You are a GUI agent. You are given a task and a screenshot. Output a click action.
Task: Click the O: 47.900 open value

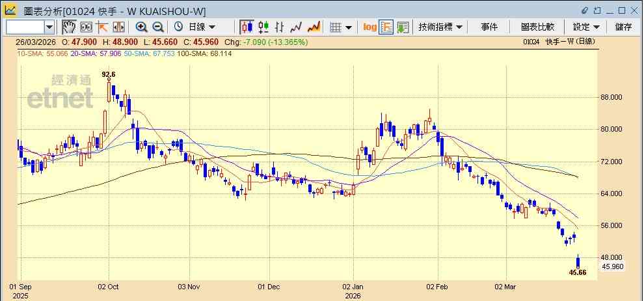[79, 42]
